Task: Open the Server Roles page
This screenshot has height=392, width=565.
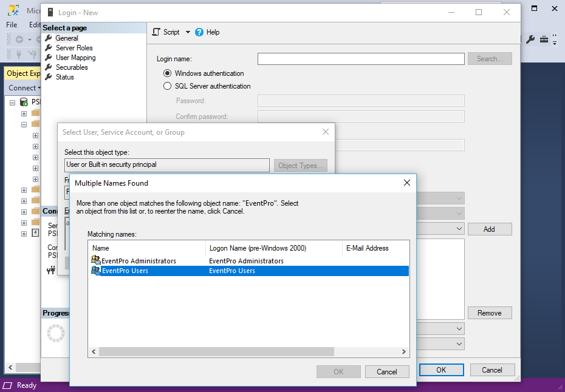Action: tap(74, 48)
